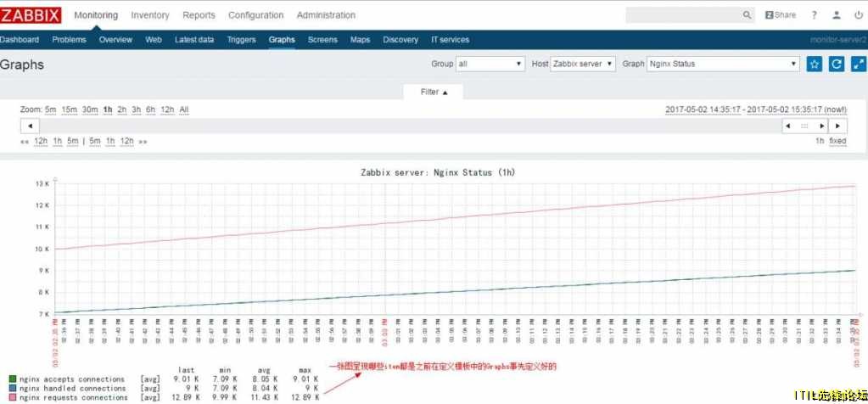868x404 pixels.
Task: Go to the Triggers tab
Action: point(241,40)
